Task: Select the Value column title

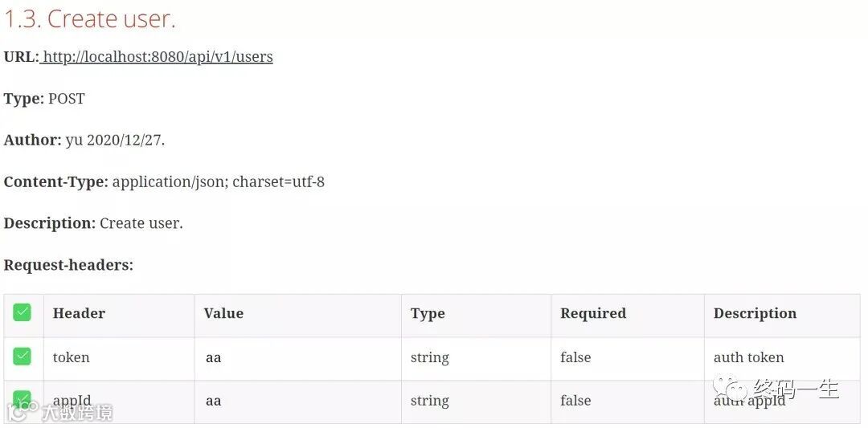Action: [223, 313]
